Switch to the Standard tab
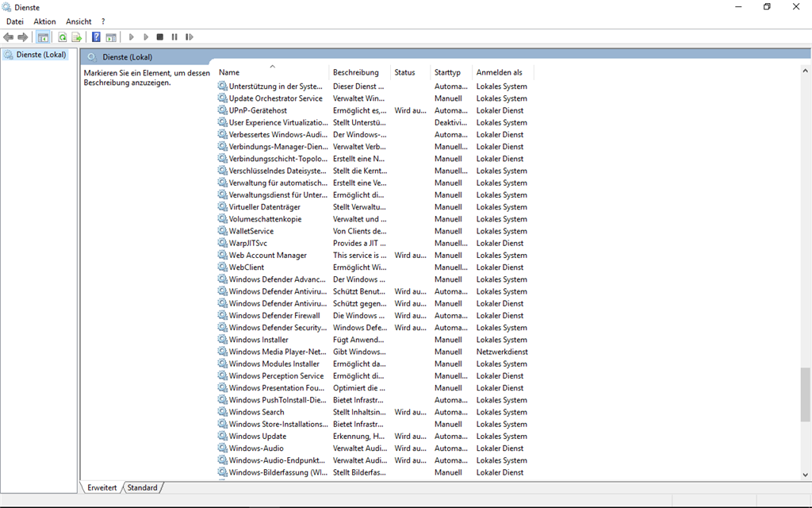The width and height of the screenshot is (812, 508). tap(143, 488)
